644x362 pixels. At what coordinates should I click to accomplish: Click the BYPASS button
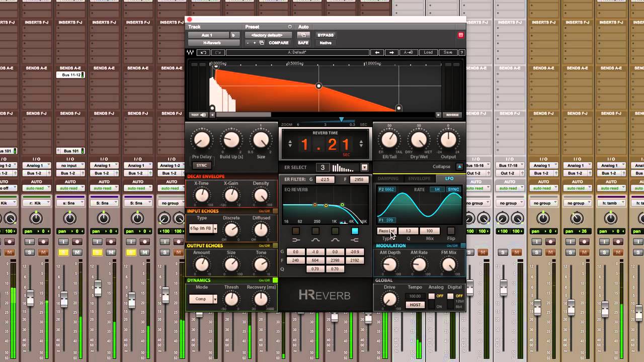tap(326, 35)
